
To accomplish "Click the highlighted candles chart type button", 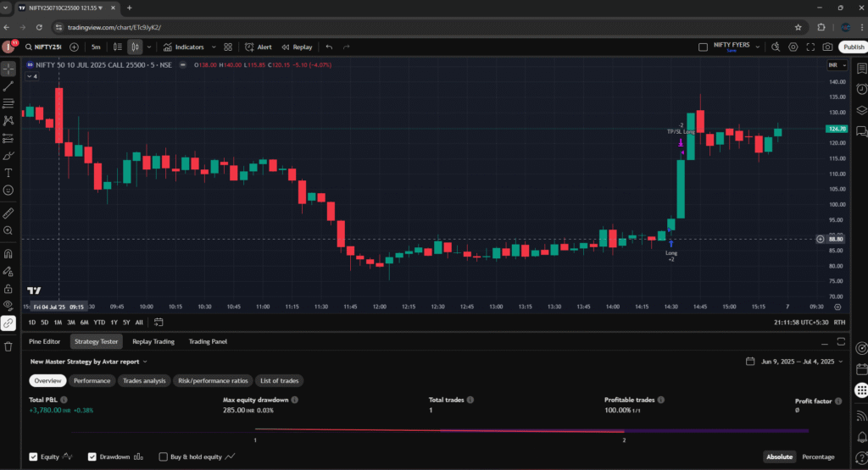I will [x=135, y=47].
